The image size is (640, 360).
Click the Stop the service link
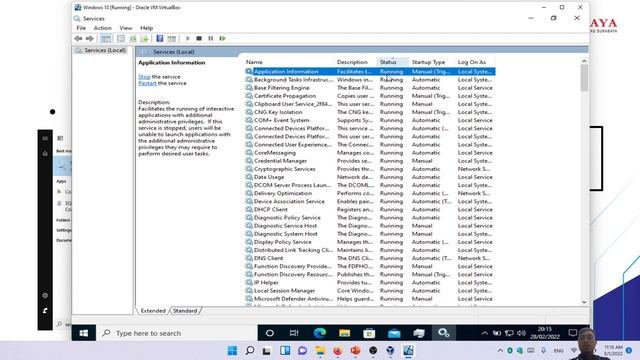[x=144, y=77]
